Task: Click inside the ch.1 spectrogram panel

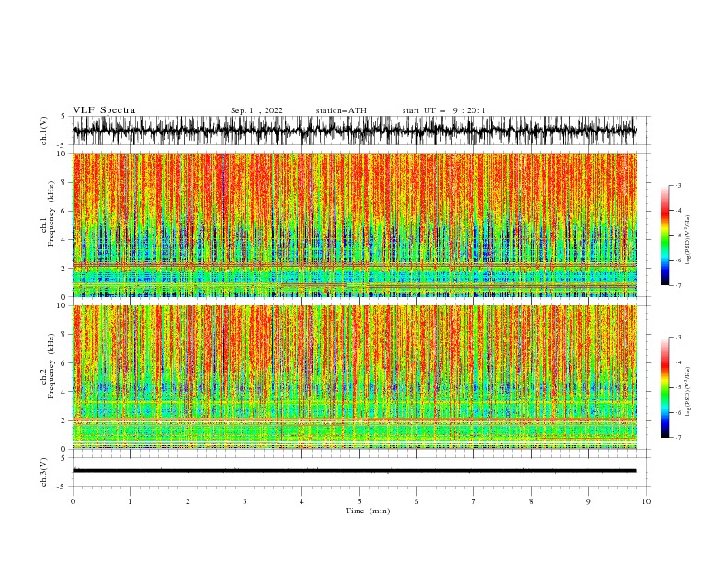Action: (x=354, y=224)
